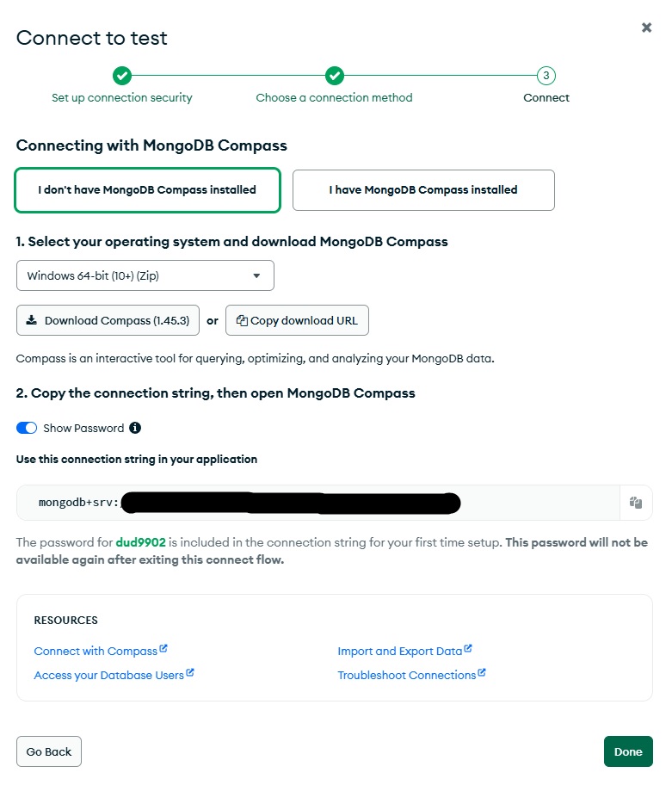Image resolution: width=672 pixels, height=785 pixels.
Task: Click the Go Back button
Action: (49, 751)
